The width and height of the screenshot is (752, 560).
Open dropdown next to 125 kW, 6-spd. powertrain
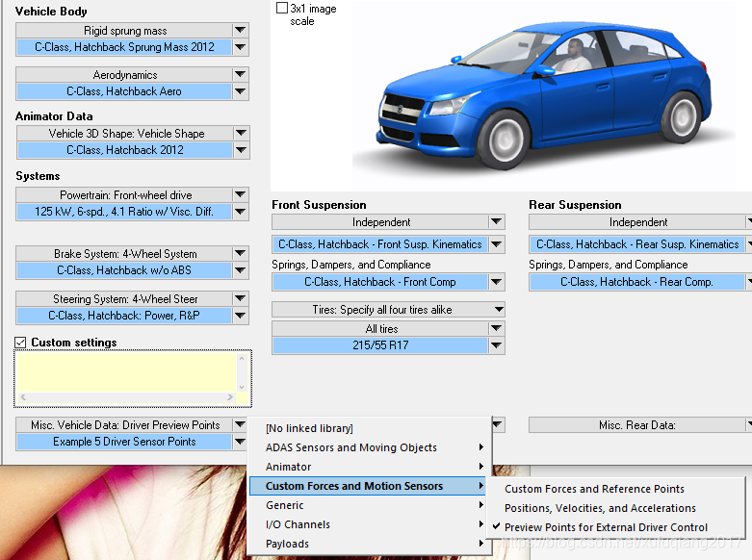(241, 212)
